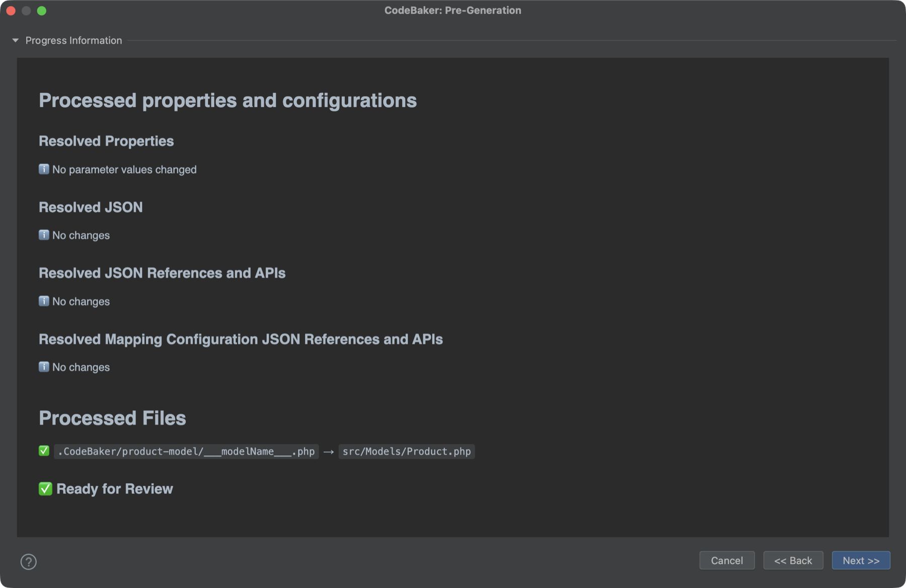The image size is (906, 588).
Task: Maximize the window using the green button
Action: pos(42,11)
